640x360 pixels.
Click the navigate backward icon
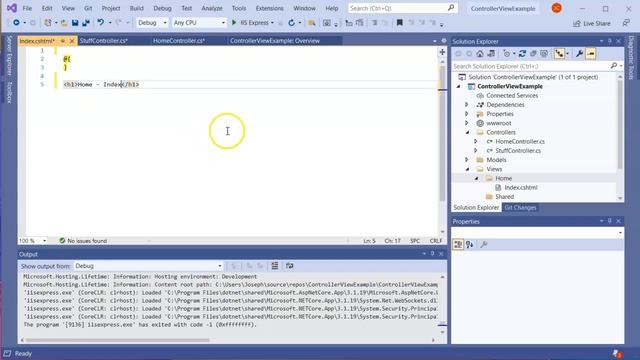click(16, 23)
